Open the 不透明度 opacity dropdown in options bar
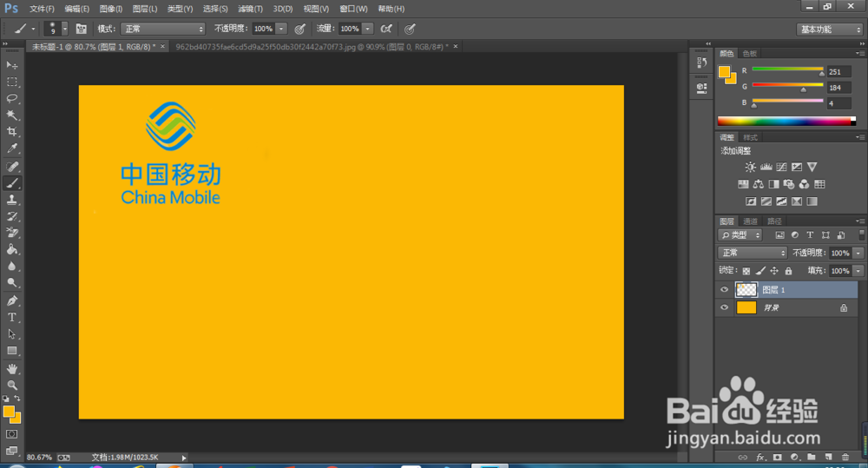The width and height of the screenshot is (868, 468). 281,29
